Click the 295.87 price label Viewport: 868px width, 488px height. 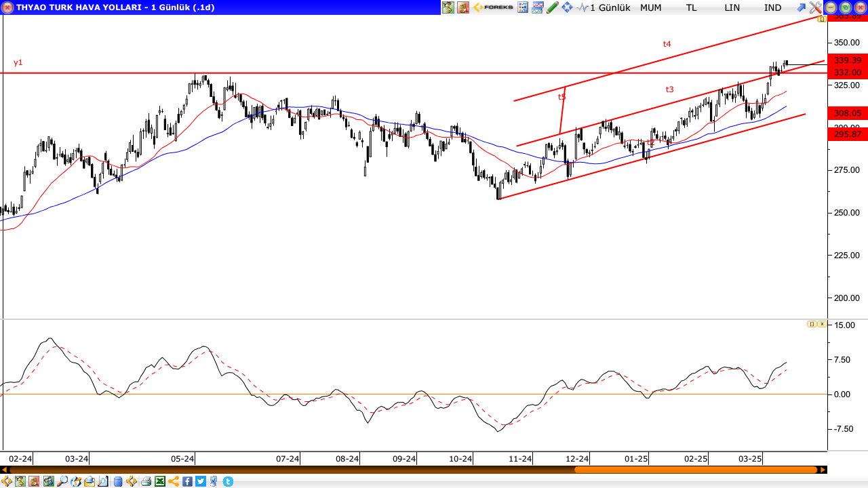point(848,134)
